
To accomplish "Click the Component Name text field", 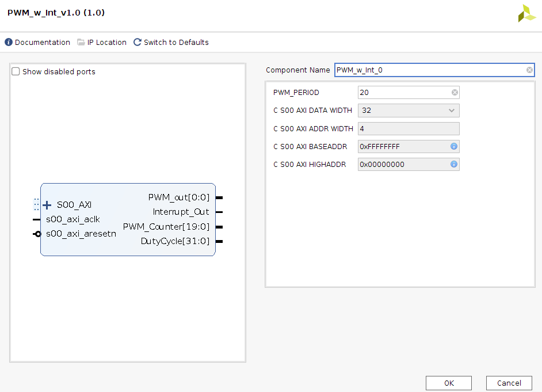I will (x=429, y=70).
